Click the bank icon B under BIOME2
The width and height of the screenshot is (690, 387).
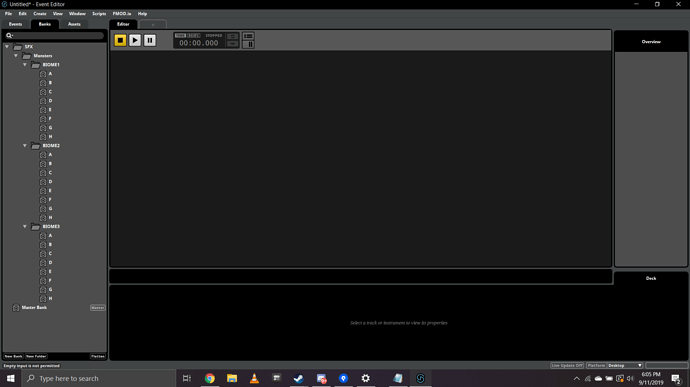[x=43, y=164]
